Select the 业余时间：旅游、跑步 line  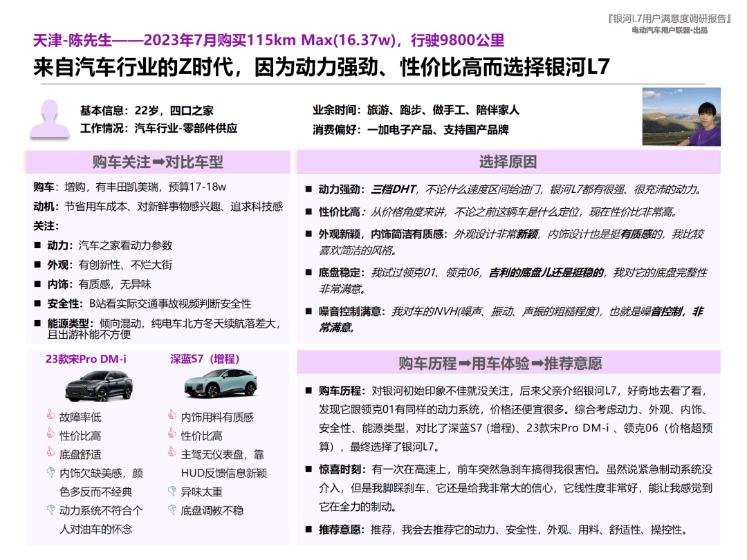click(416, 111)
